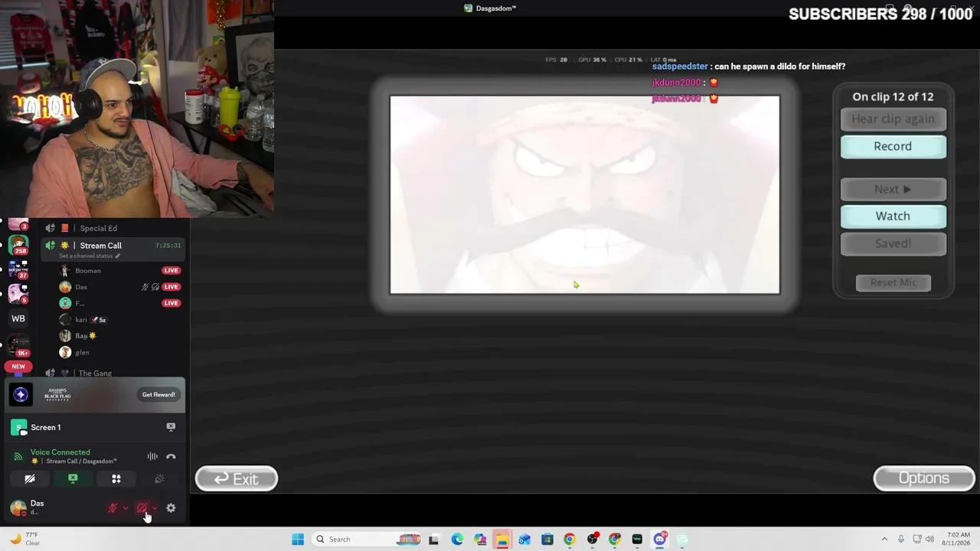The width and height of the screenshot is (980, 551).
Task: Click the Next clip button
Action: [893, 189]
